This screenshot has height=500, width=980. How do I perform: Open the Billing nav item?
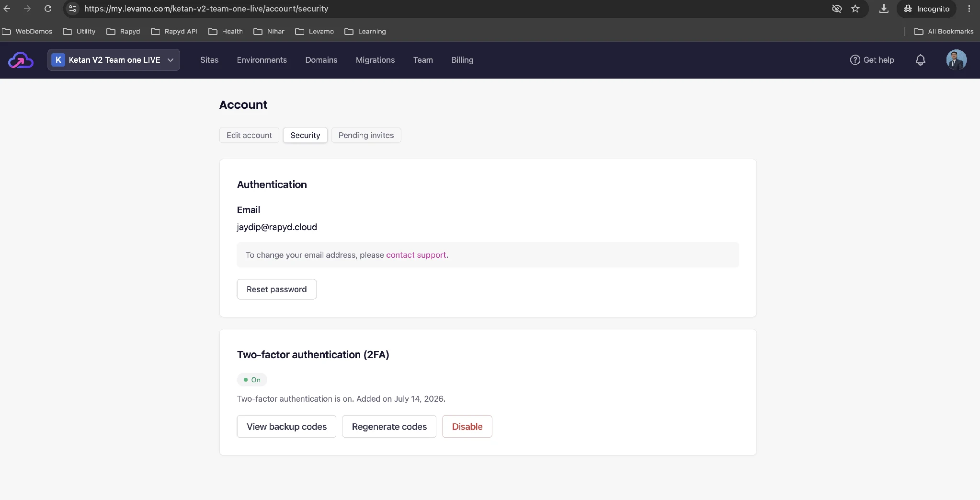point(462,60)
